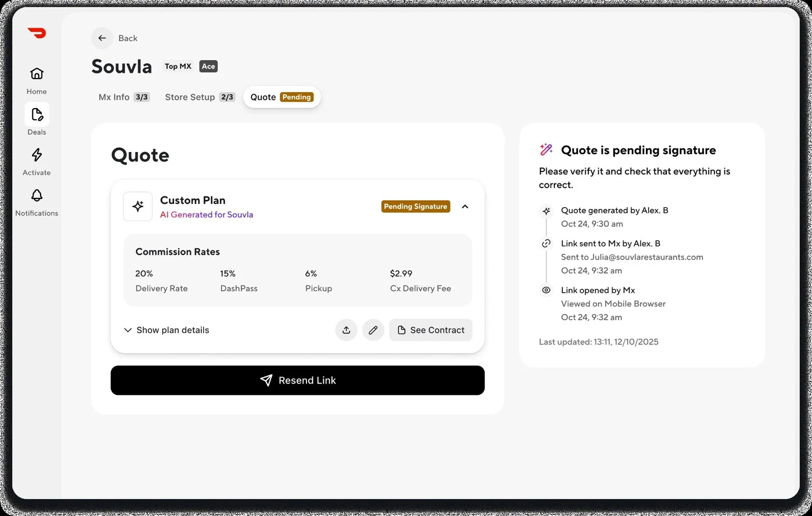The height and width of the screenshot is (516, 812).
Task: Click the eye icon beside Link opened
Action: (x=546, y=290)
